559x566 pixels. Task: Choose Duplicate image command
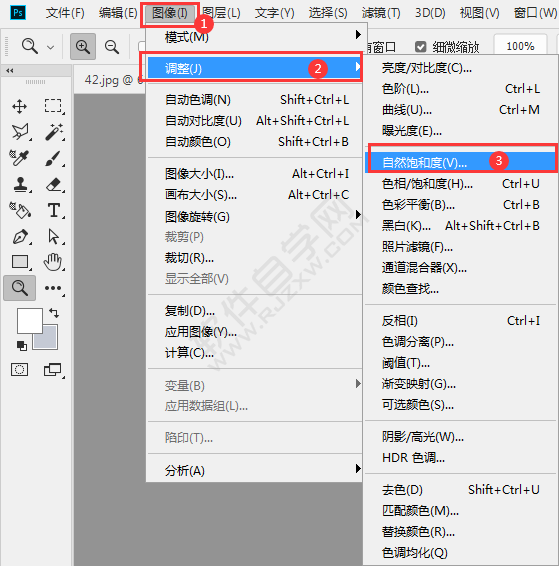[255, 310]
